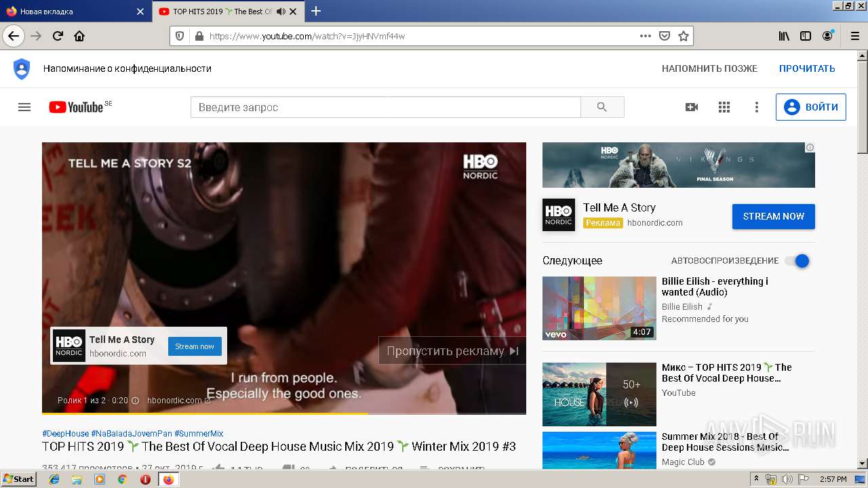868x488 pixels.
Task: Open the Firefox hamburger menu
Action: [x=854, y=36]
